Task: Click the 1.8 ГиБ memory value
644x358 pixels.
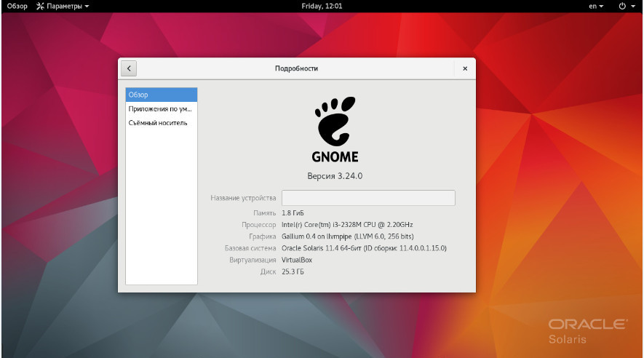Action: pos(293,213)
